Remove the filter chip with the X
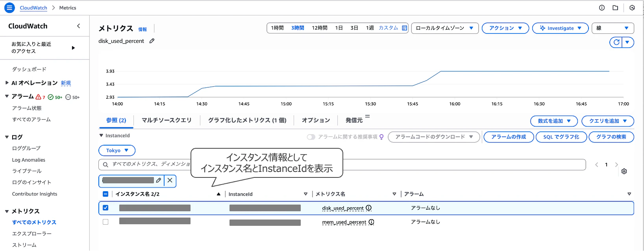644x251 pixels. [x=170, y=180]
